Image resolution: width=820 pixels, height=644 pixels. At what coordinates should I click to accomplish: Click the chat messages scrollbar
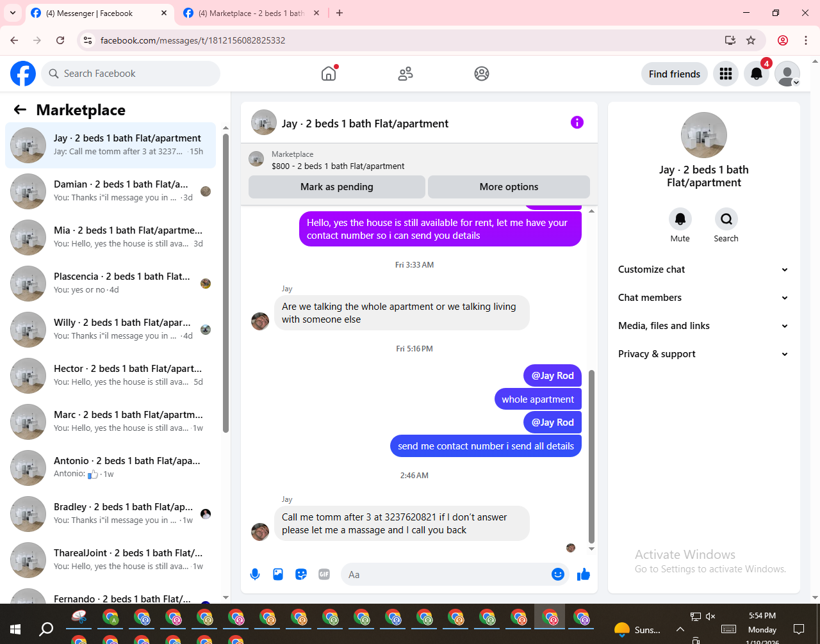pyautogui.click(x=591, y=456)
